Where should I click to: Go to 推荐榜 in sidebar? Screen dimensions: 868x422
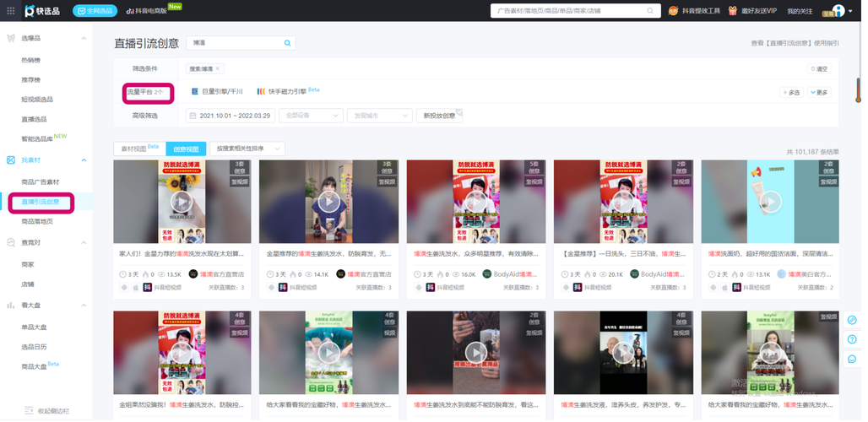click(30, 79)
